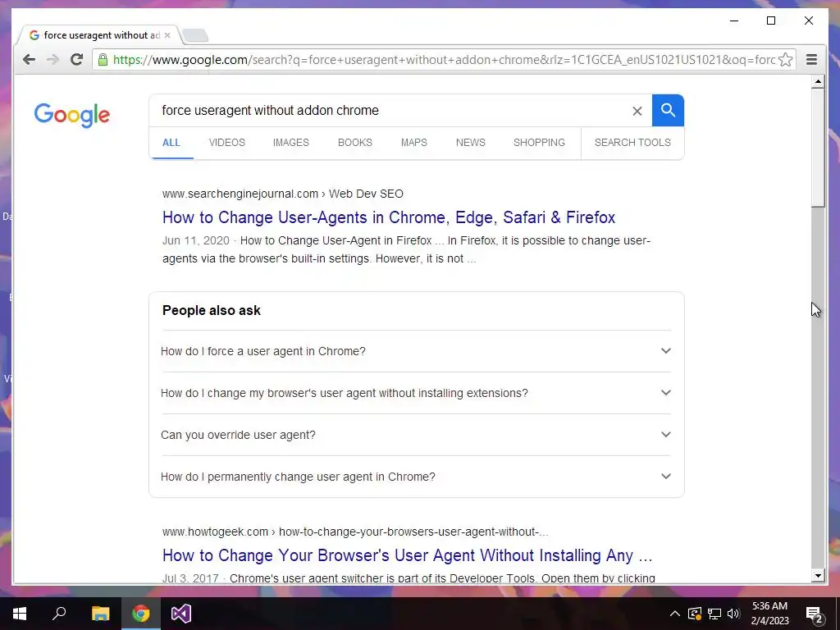Click the www.howtogeek.com breadcrumb URL
This screenshot has width=840, height=630.
(355, 532)
